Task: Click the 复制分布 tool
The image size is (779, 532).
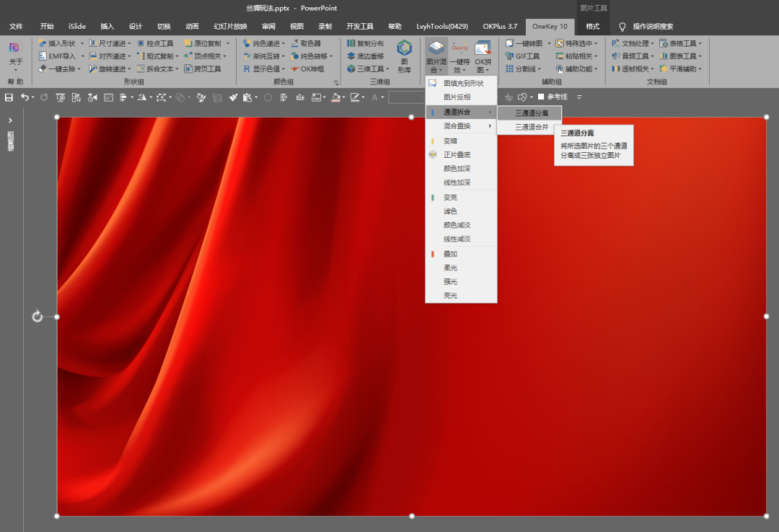Action: 365,43
